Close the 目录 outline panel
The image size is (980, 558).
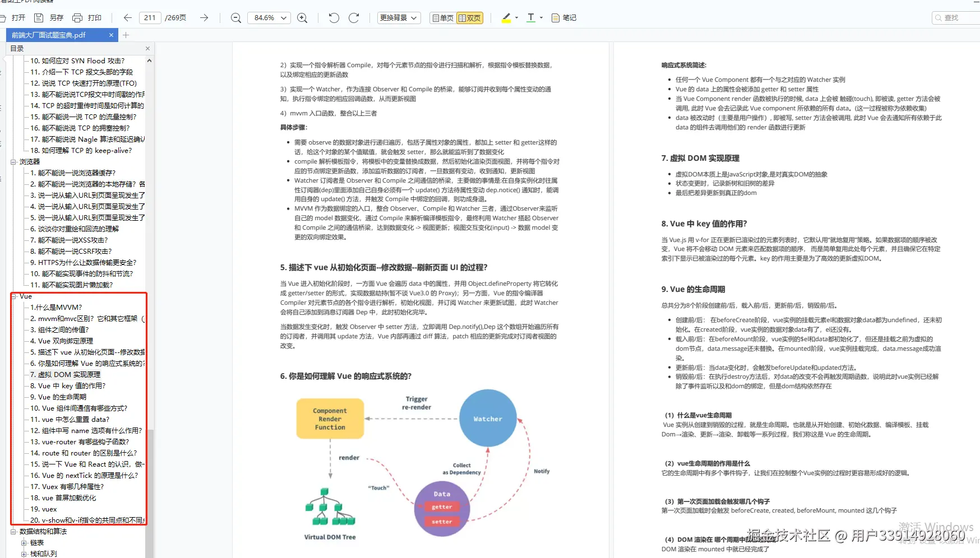[x=147, y=49]
